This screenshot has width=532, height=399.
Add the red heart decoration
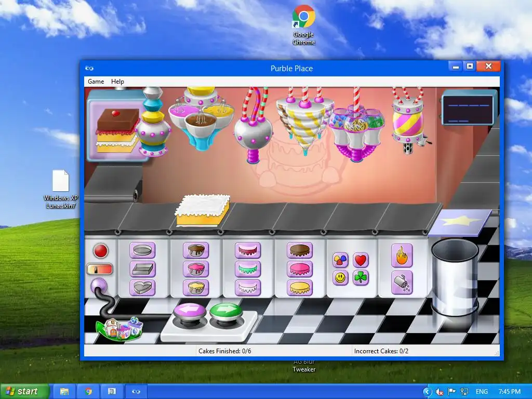click(361, 260)
